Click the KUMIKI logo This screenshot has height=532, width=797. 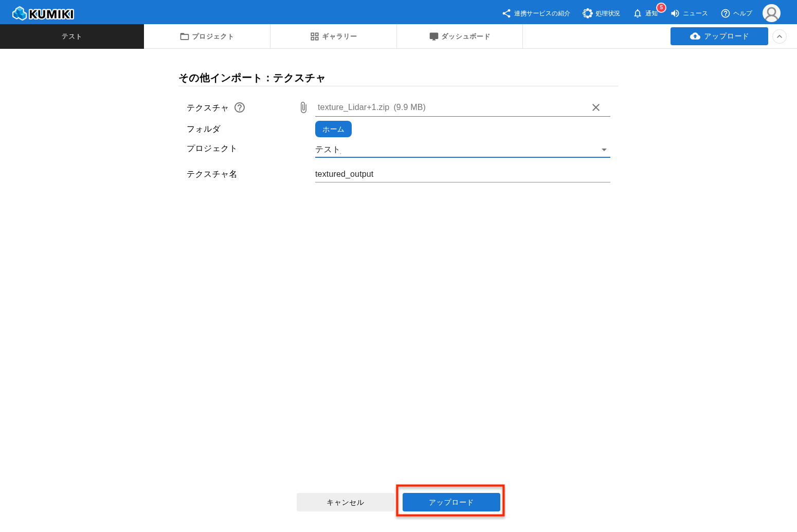pos(43,13)
